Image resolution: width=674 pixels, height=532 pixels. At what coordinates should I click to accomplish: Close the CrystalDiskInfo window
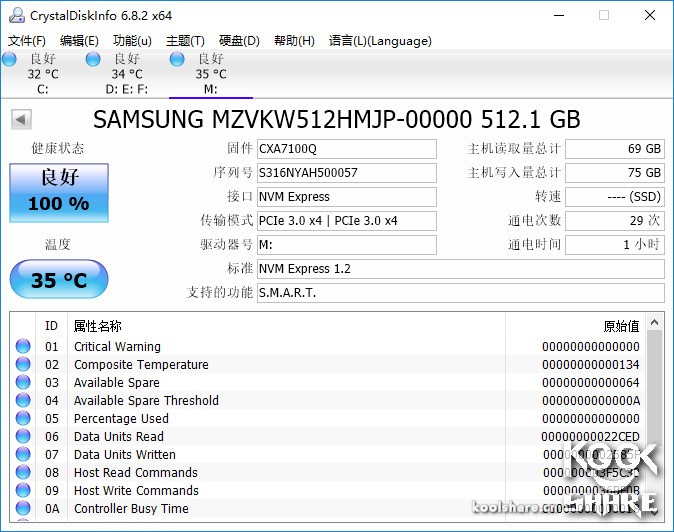650,15
